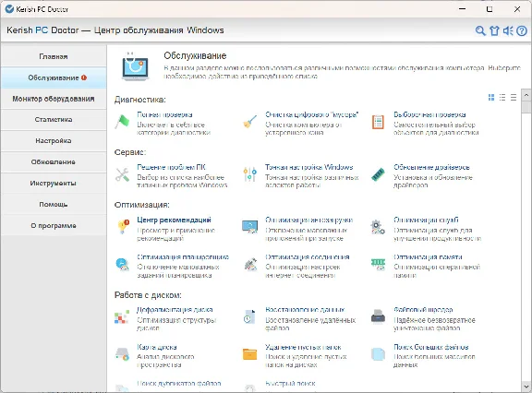Open the Обновление tab
This screenshot has width=532, height=393.
click(x=54, y=162)
